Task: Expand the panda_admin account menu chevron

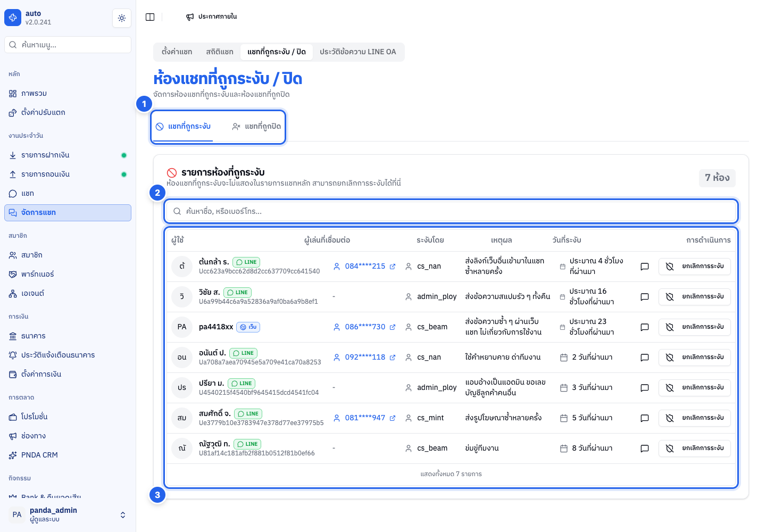Action: coord(123,515)
